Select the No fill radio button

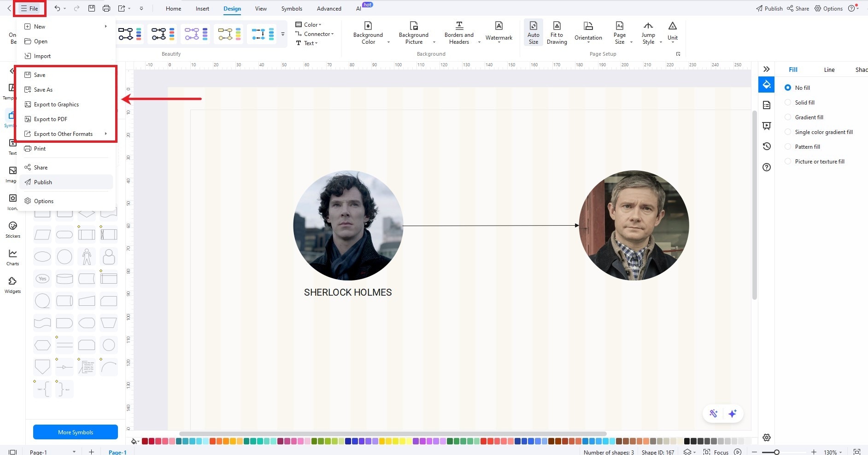[x=788, y=87]
